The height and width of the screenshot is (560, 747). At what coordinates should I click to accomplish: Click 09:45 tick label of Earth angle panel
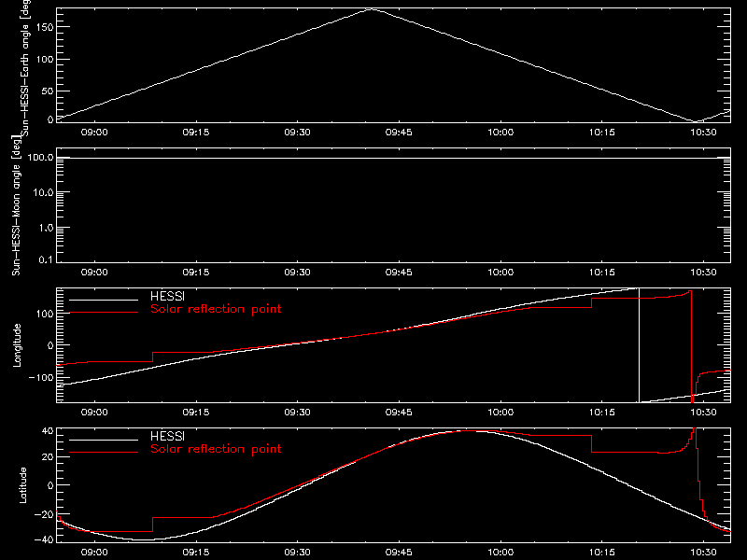pos(399,133)
